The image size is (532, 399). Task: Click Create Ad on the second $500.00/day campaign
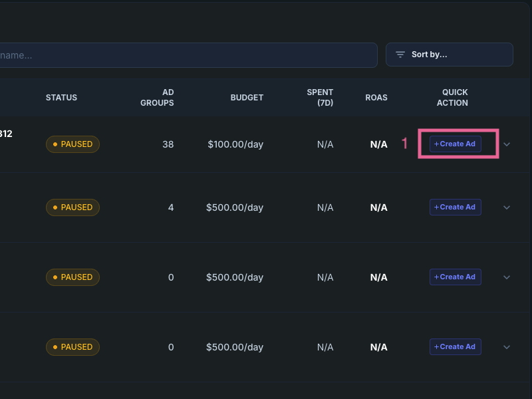[x=455, y=277]
